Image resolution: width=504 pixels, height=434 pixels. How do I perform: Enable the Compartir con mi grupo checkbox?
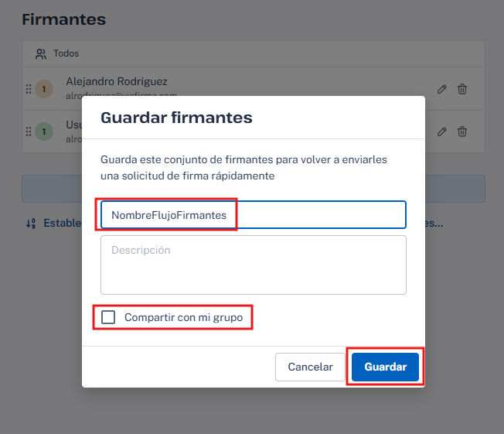tap(108, 317)
